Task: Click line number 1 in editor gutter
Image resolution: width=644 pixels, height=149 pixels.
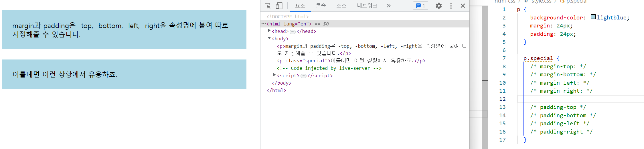Action: 504,9
